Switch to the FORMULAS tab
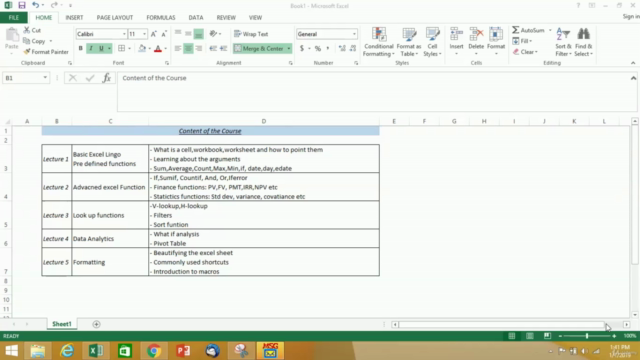640x360 pixels. click(161, 18)
